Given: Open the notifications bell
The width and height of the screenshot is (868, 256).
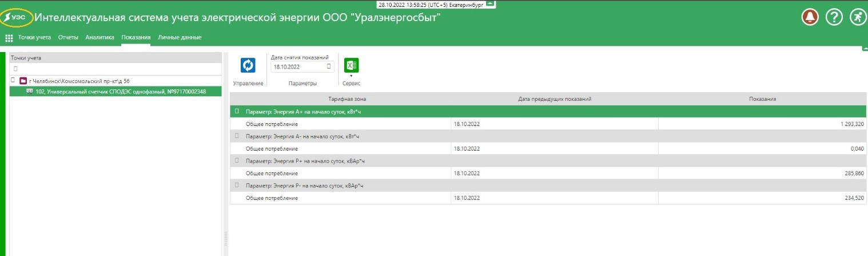Looking at the screenshot, I should [x=809, y=17].
